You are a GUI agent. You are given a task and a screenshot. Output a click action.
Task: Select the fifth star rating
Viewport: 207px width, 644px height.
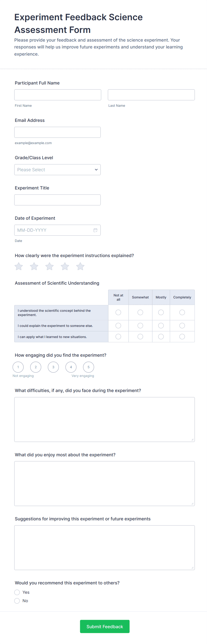pyautogui.click(x=80, y=266)
